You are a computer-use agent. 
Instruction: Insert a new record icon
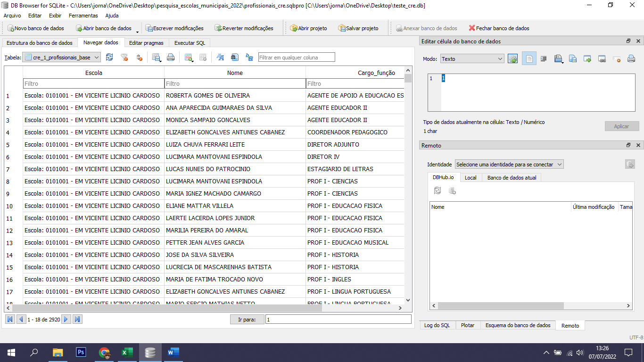point(189,57)
